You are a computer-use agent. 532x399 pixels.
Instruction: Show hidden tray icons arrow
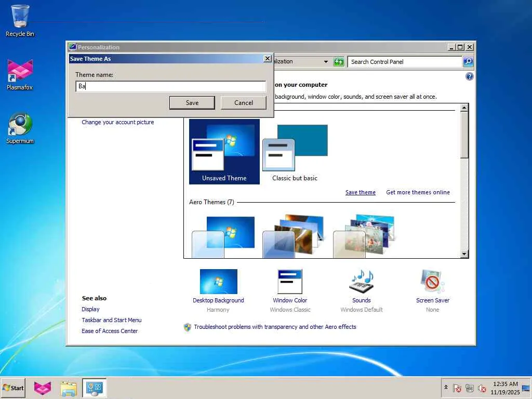tap(446, 387)
